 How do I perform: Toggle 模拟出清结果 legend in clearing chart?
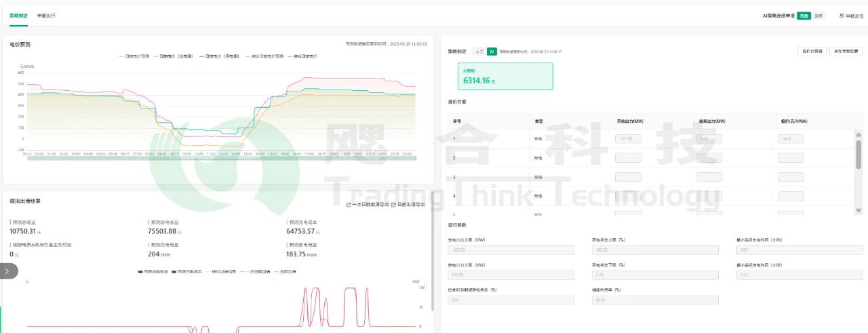point(222,271)
